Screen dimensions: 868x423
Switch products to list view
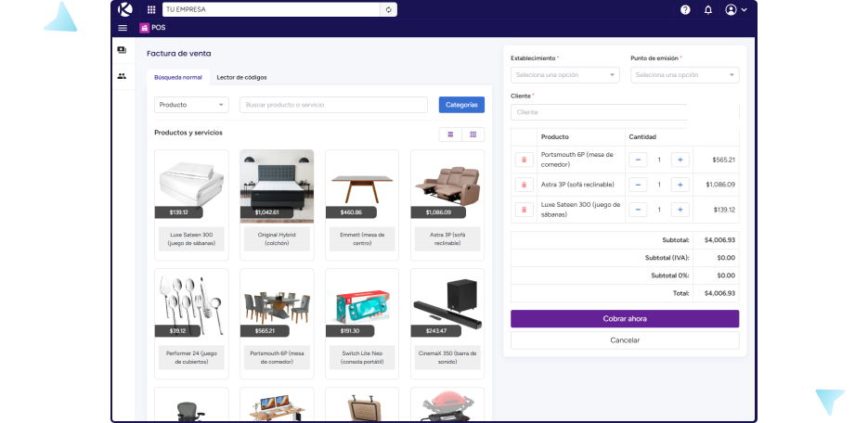coord(450,135)
